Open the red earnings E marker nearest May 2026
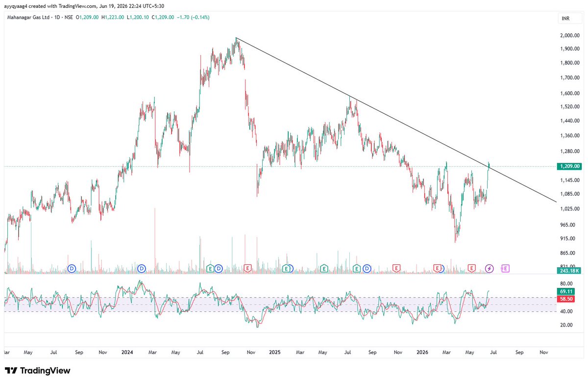Viewport: 588px width, 383px height. pos(471,268)
